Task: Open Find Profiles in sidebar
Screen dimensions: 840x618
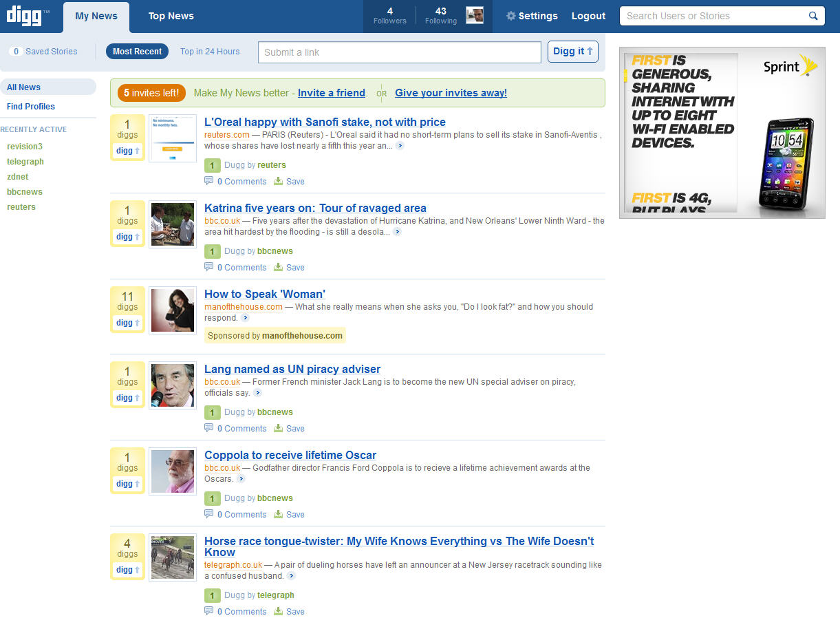Action: click(31, 107)
